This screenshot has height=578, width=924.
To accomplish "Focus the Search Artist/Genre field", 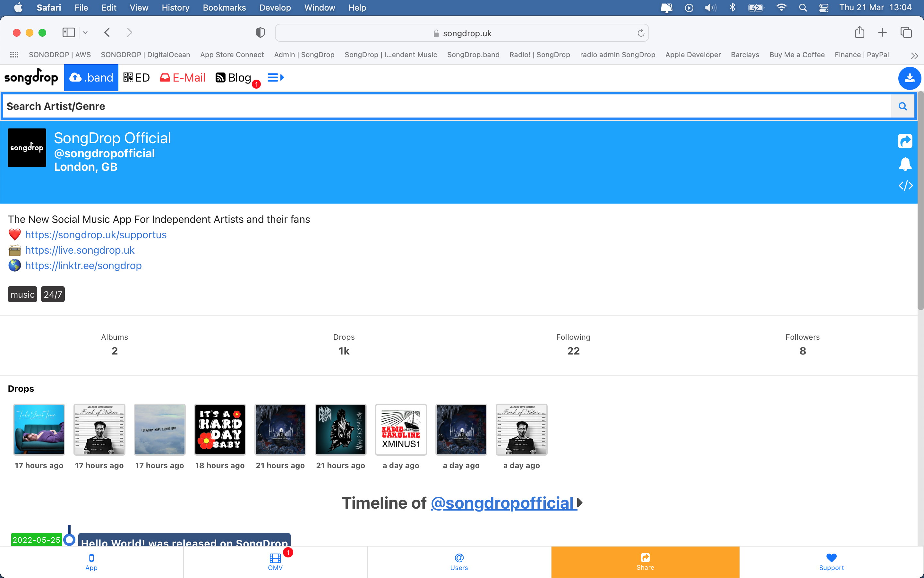I will pos(447,106).
